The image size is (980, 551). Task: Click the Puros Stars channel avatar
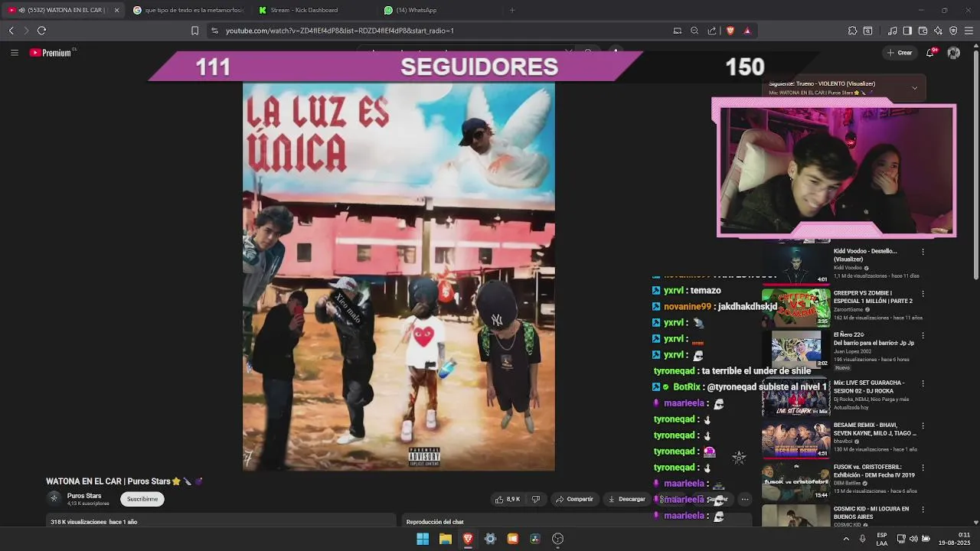pyautogui.click(x=54, y=498)
